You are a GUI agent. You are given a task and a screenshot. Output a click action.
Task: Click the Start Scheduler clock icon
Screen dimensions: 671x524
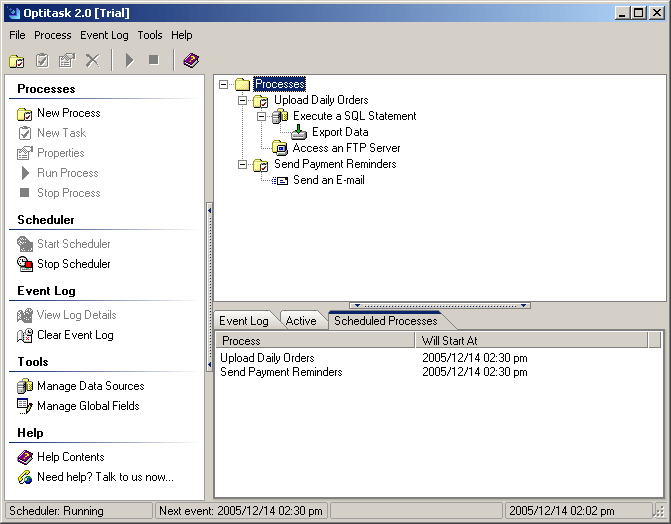pos(25,244)
